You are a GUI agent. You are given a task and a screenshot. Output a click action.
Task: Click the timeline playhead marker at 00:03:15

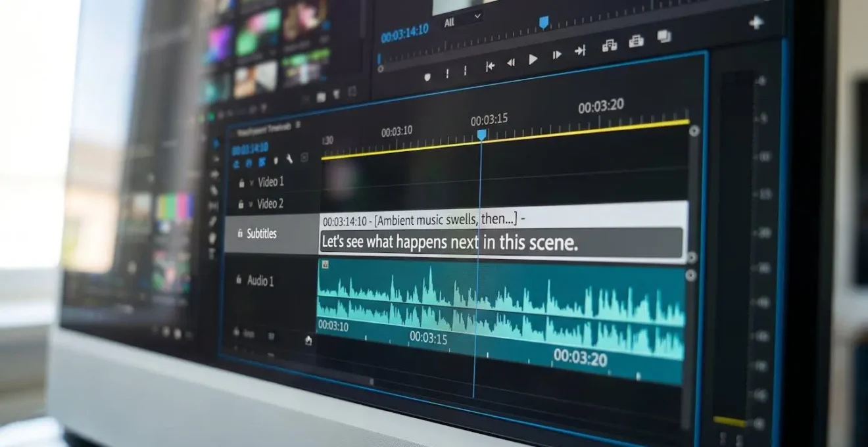click(481, 135)
